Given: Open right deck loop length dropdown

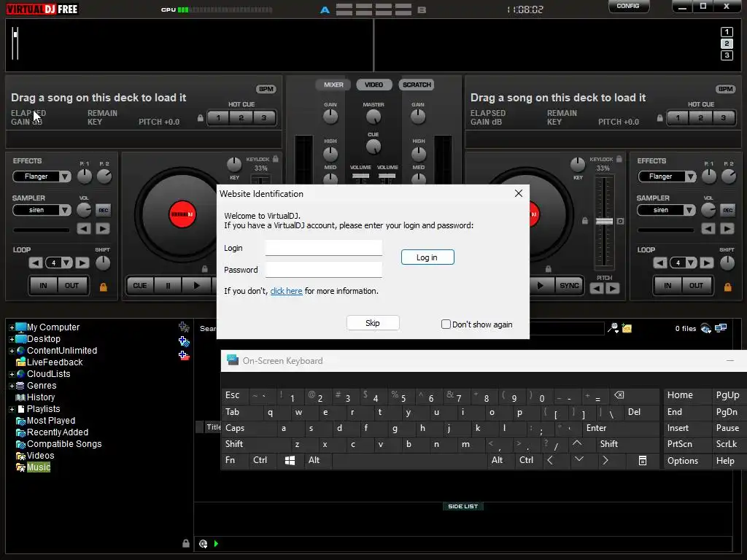Looking at the screenshot, I should point(691,262).
